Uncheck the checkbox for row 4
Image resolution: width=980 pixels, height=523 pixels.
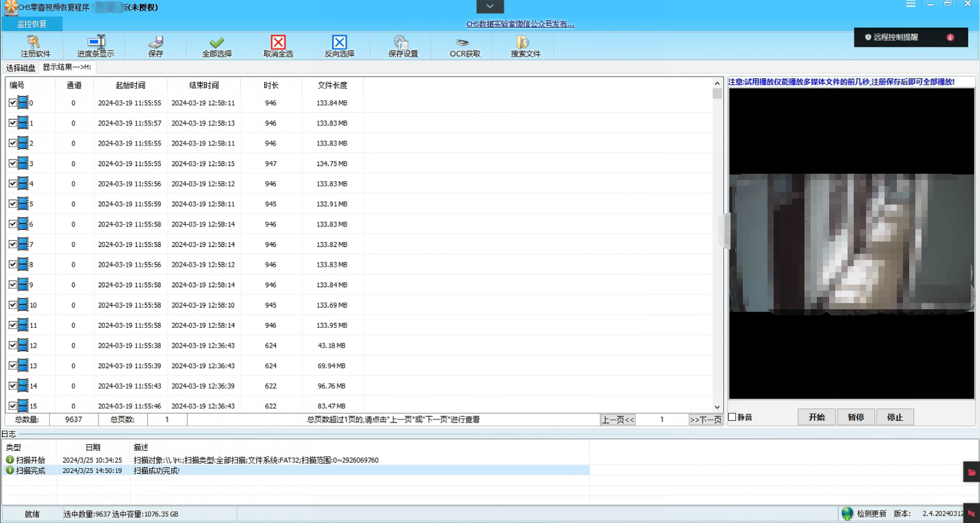(12, 184)
